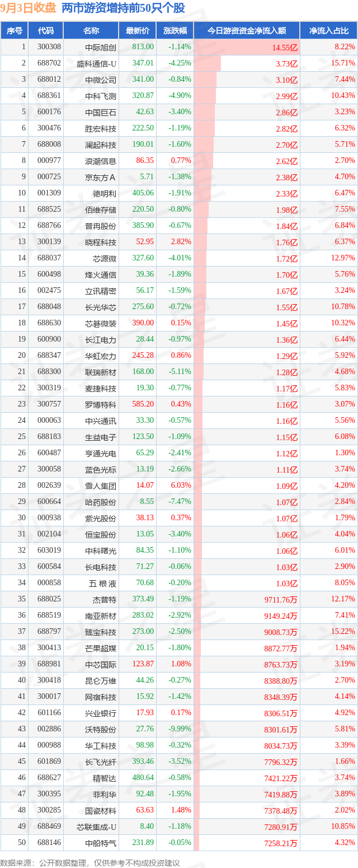Click the 最新价 column header
The height and width of the screenshot is (868, 358).
click(138, 31)
